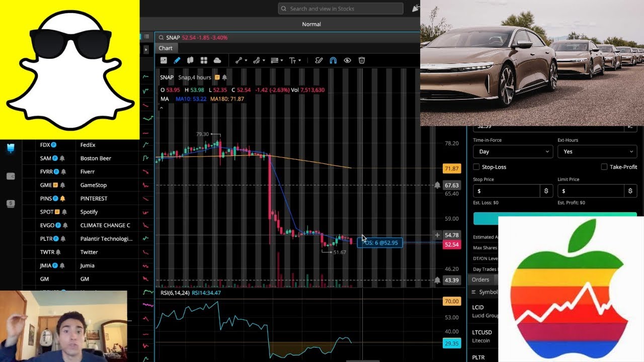Click the MA10: 53.22 indicator label
This screenshot has width=644, height=362.
(191, 99)
